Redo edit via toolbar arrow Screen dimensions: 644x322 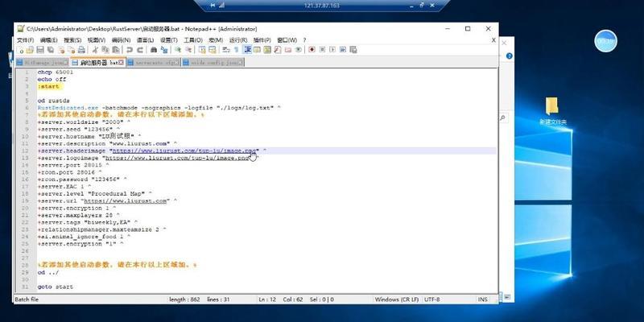(x=139, y=50)
